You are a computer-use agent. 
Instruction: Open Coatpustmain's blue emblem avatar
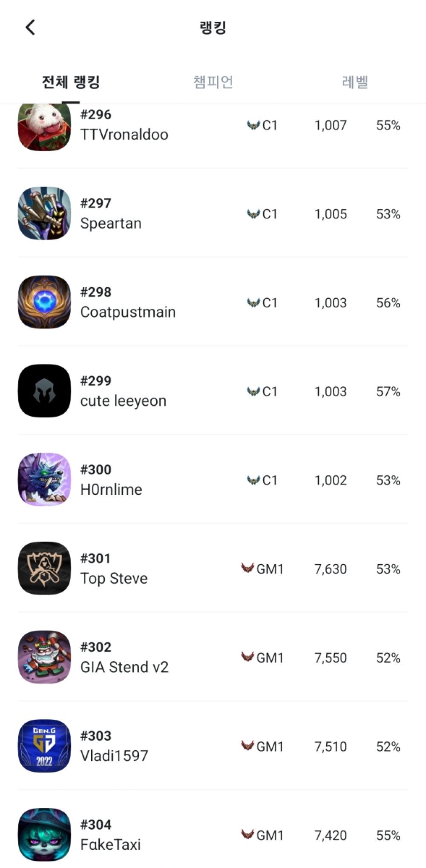(44, 302)
